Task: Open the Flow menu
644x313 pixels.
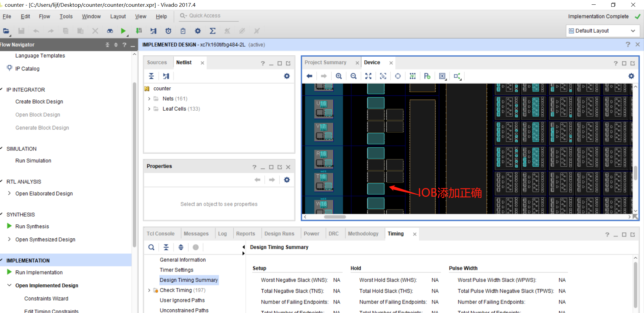Action: pos(44,16)
